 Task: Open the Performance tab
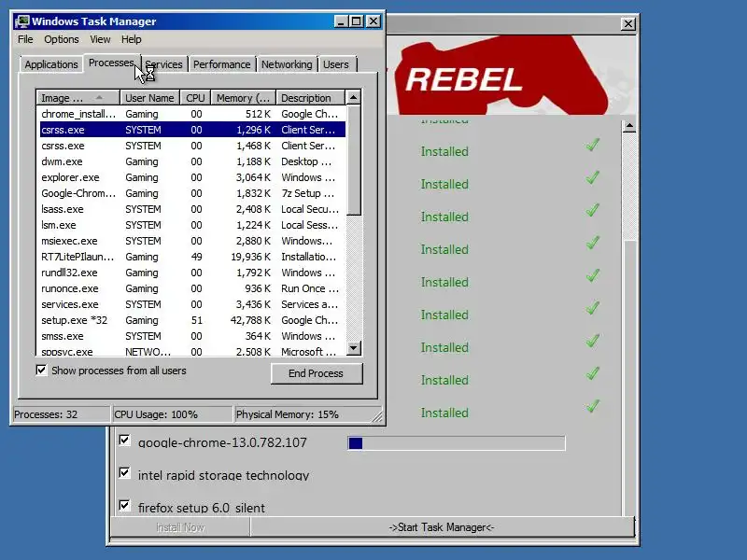pyautogui.click(x=221, y=64)
